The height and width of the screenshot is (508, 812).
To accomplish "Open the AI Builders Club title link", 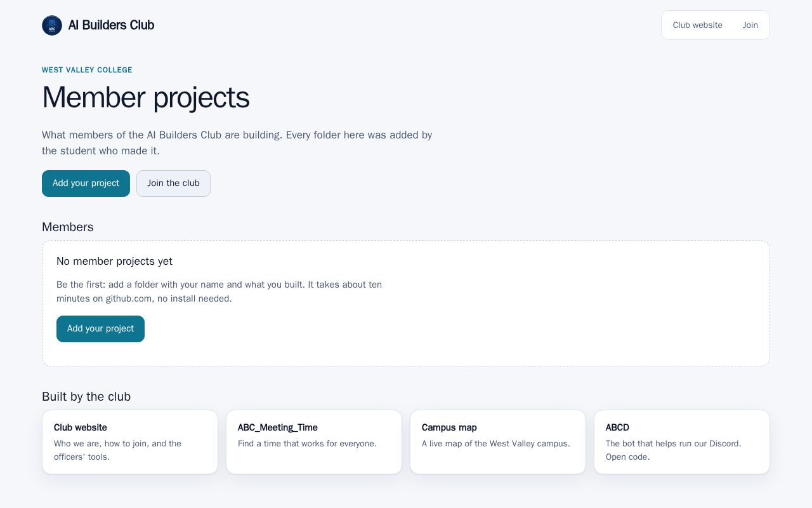I will point(111,25).
